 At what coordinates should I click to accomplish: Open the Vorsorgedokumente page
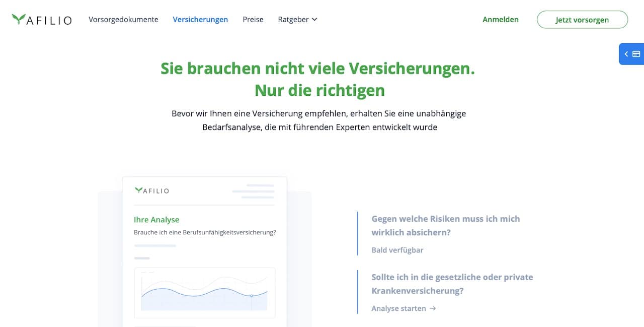[x=123, y=19]
